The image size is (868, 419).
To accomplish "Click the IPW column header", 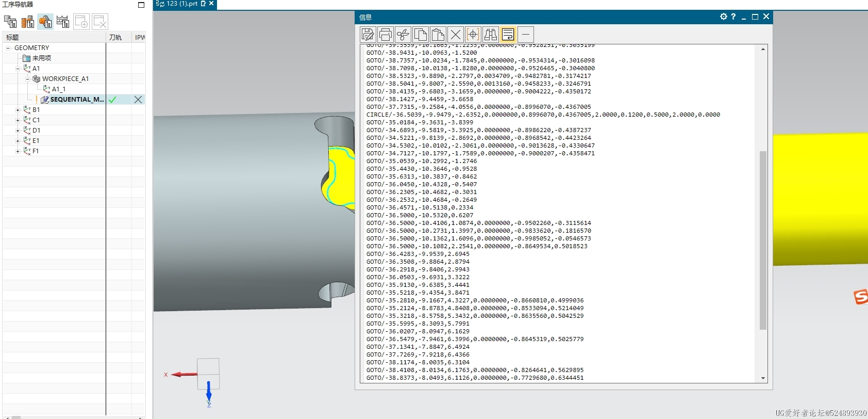I will click(139, 37).
